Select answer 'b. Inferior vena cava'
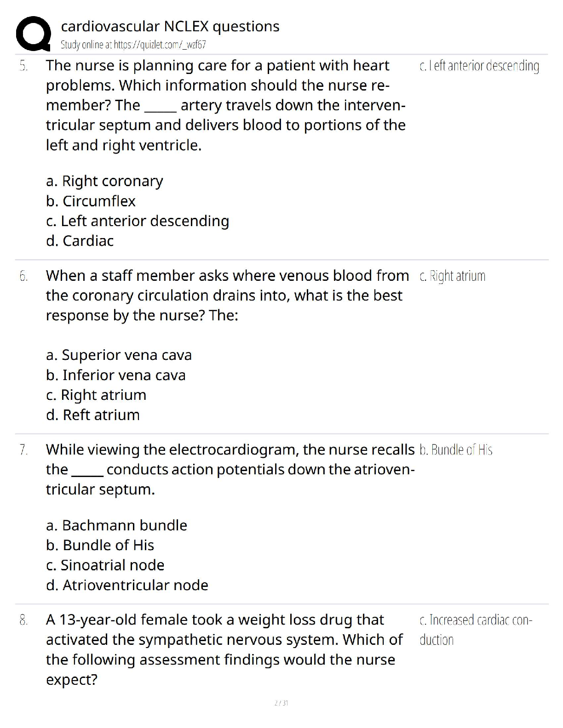This screenshot has height=728, width=563. [x=115, y=375]
